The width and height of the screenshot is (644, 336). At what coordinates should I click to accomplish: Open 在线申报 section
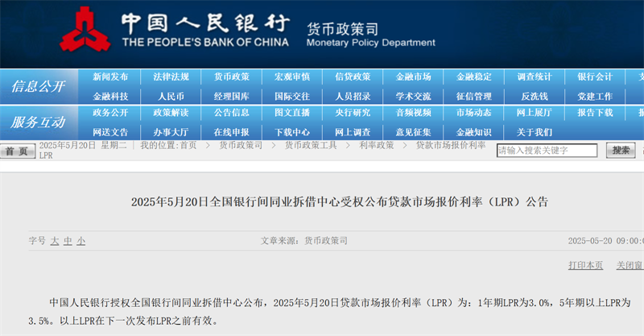(232, 132)
